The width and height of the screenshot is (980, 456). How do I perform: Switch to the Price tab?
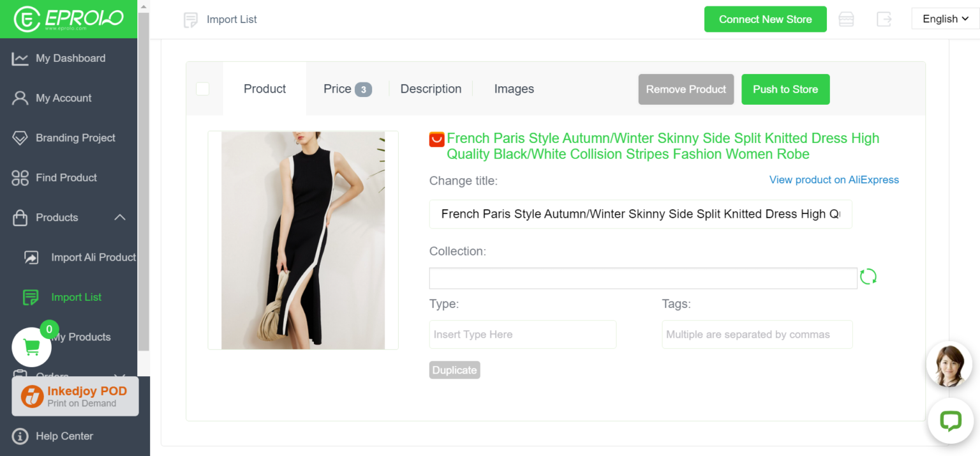(338, 89)
